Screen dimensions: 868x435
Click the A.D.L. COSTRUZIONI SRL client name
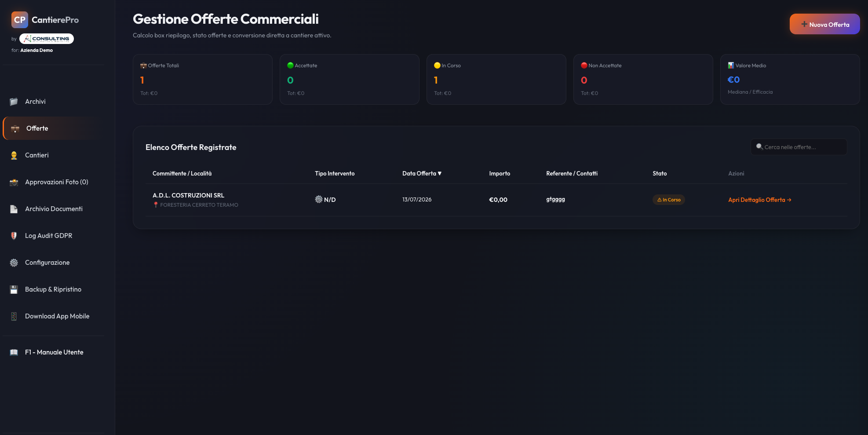click(x=188, y=195)
